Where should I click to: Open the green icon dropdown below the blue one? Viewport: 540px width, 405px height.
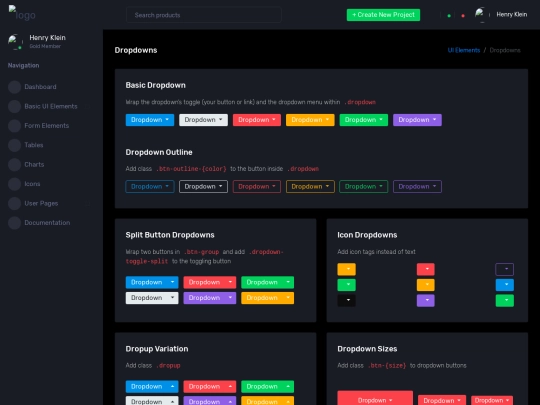[x=505, y=300]
